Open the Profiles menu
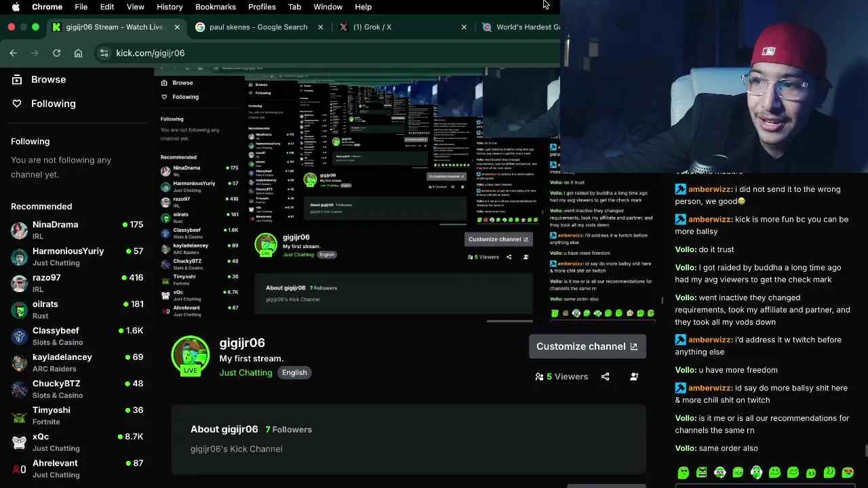This screenshot has height=488, width=868. point(262,7)
